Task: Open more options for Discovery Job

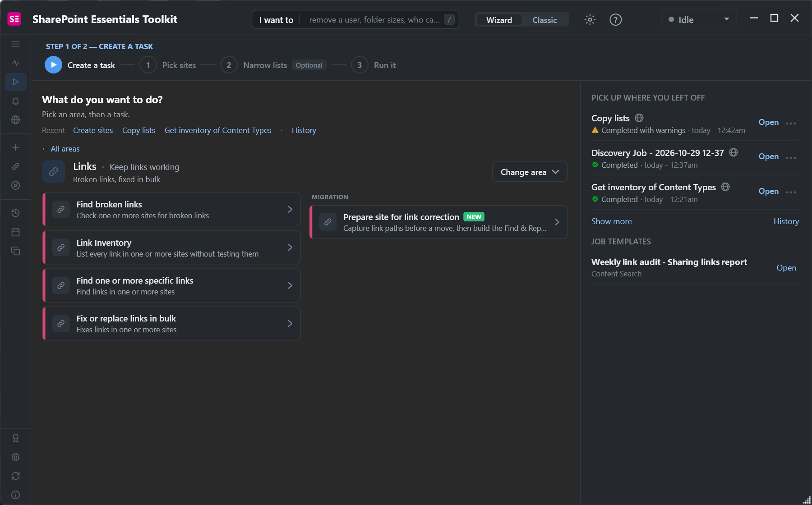Action: [x=791, y=157]
